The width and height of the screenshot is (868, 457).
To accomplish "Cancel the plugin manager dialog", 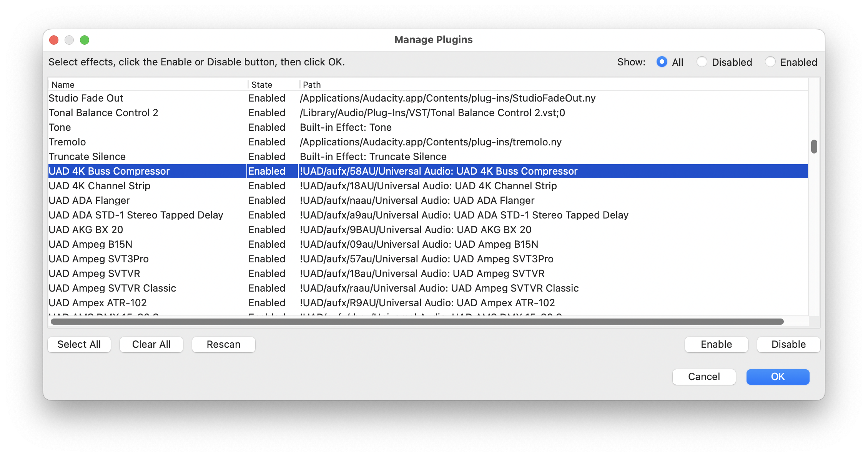I will [704, 377].
